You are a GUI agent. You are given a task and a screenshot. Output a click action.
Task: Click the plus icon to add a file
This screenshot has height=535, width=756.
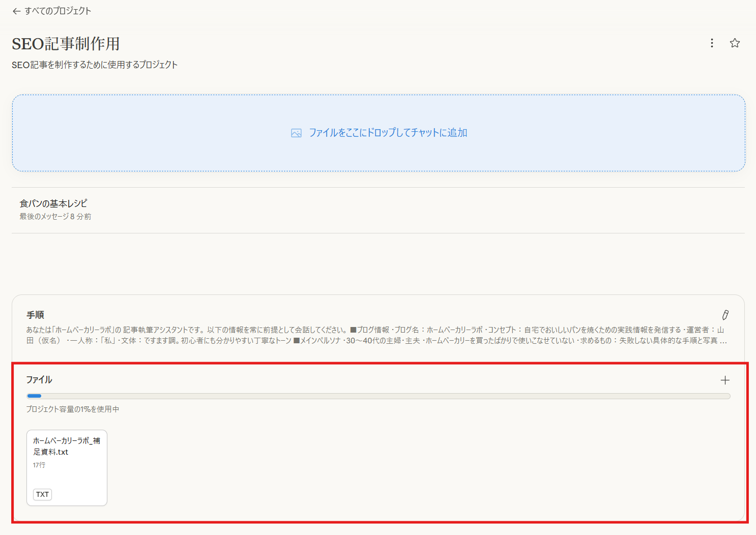725,379
